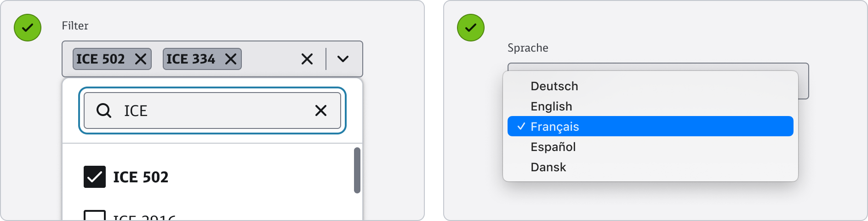The image size is (868, 221).
Task: Uncheck the ICE 502 checkbox
Action: click(95, 177)
